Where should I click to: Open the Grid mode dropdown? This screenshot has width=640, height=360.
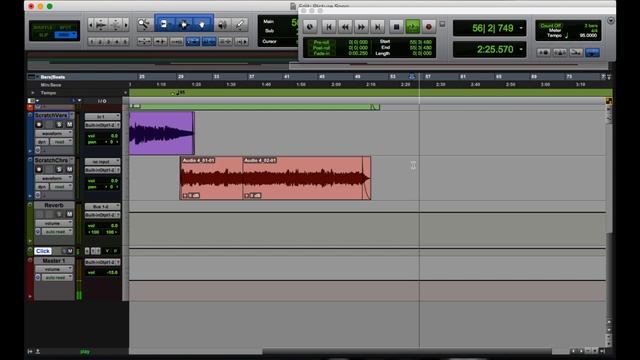pyautogui.click(x=66, y=35)
